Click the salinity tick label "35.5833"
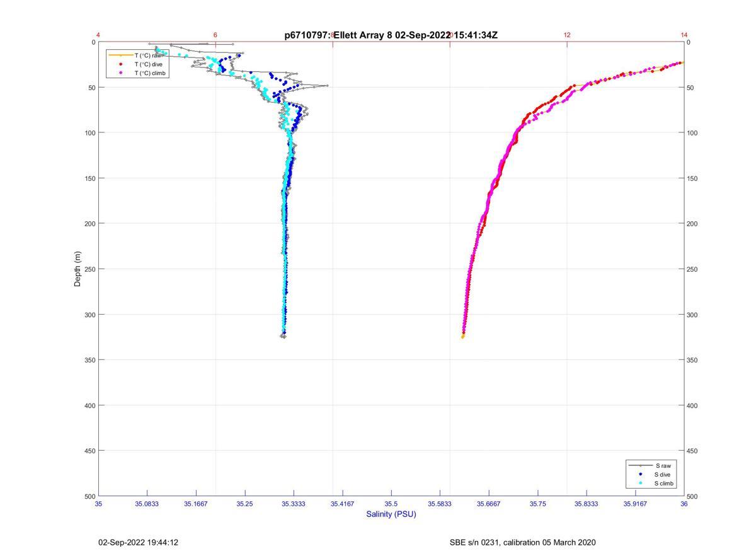Screen dimensions: 756x558 coord(440,504)
